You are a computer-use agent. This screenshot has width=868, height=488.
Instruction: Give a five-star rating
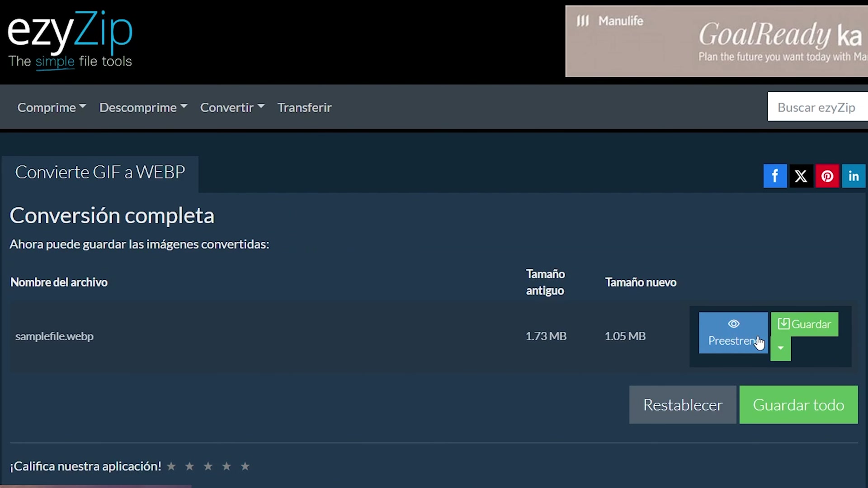point(245,466)
